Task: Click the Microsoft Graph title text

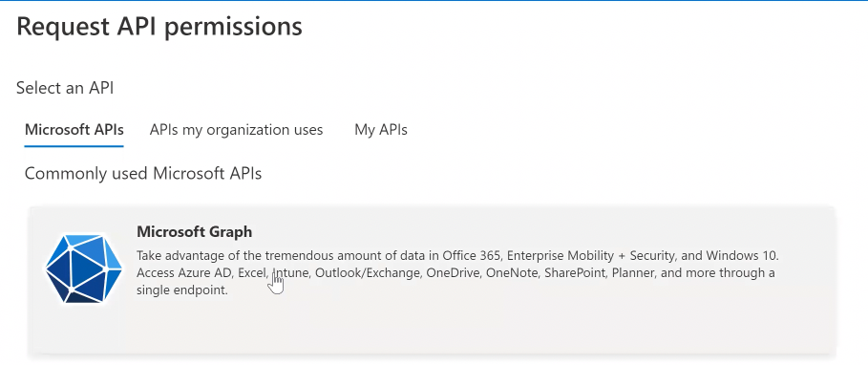Action: 194,231
